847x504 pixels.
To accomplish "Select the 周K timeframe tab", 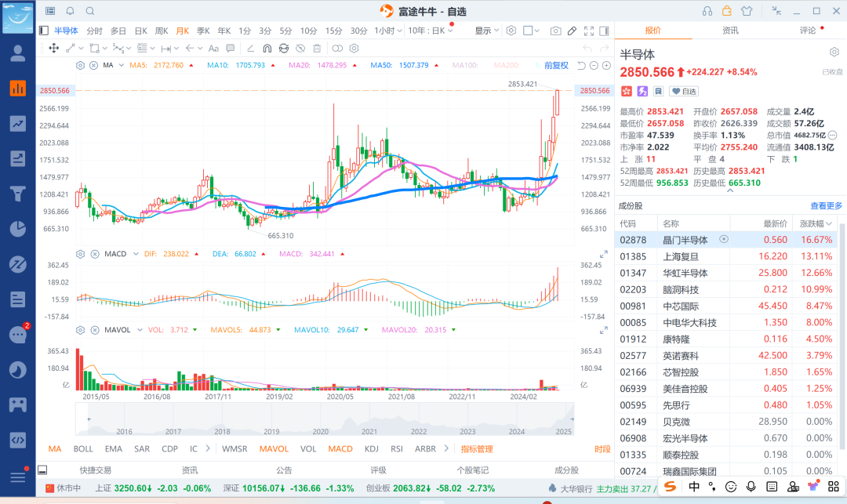I will pyautogui.click(x=162, y=31).
